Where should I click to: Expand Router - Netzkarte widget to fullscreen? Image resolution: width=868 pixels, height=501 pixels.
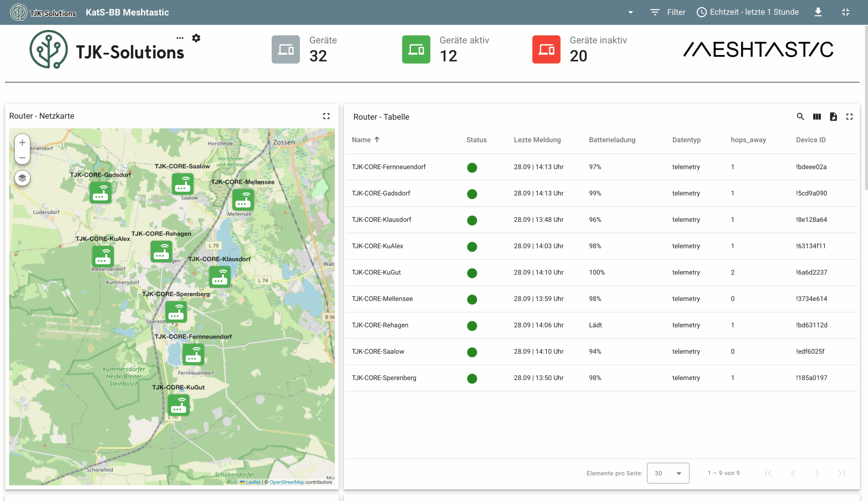(326, 116)
